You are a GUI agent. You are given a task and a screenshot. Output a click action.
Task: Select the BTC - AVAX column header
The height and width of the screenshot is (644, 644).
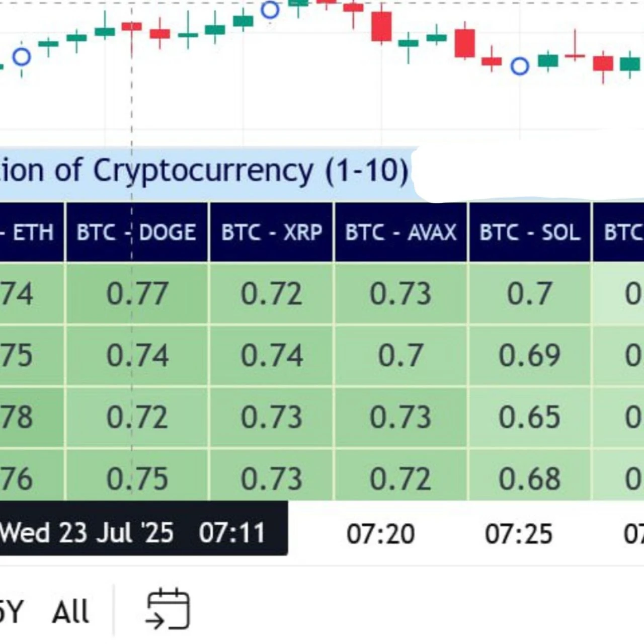(x=401, y=232)
